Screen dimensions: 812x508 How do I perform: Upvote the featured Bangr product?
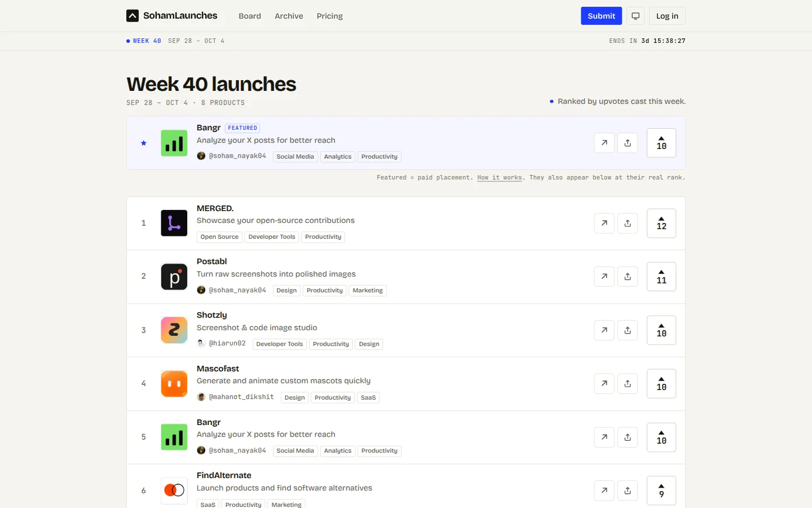(x=661, y=143)
